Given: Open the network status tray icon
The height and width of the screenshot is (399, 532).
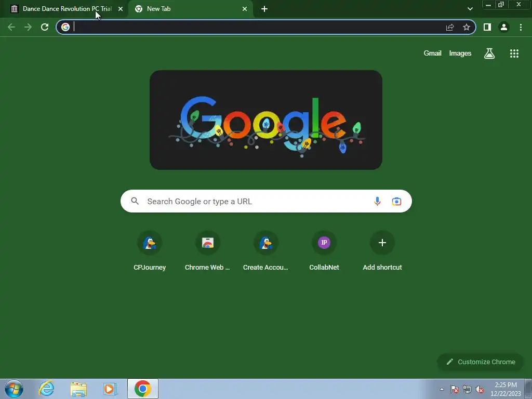Looking at the screenshot, I should point(467,390).
